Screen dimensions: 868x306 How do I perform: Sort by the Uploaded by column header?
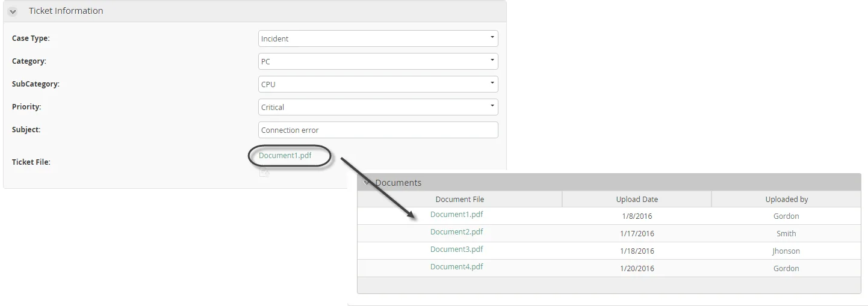point(786,199)
